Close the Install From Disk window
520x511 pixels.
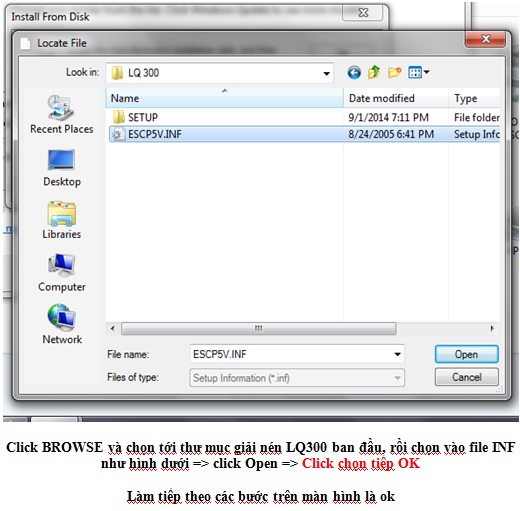(x=363, y=13)
